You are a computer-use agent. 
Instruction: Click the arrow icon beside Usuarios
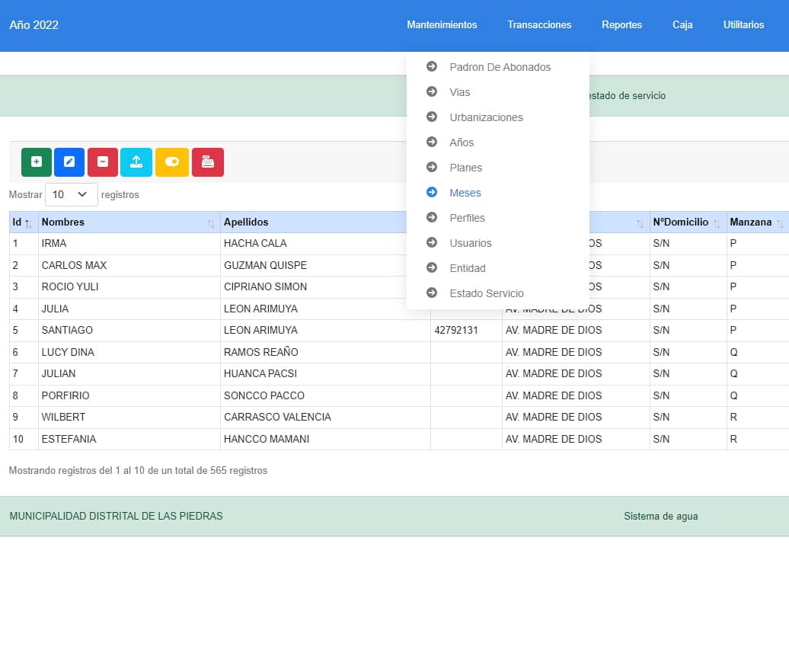[x=432, y=243]
